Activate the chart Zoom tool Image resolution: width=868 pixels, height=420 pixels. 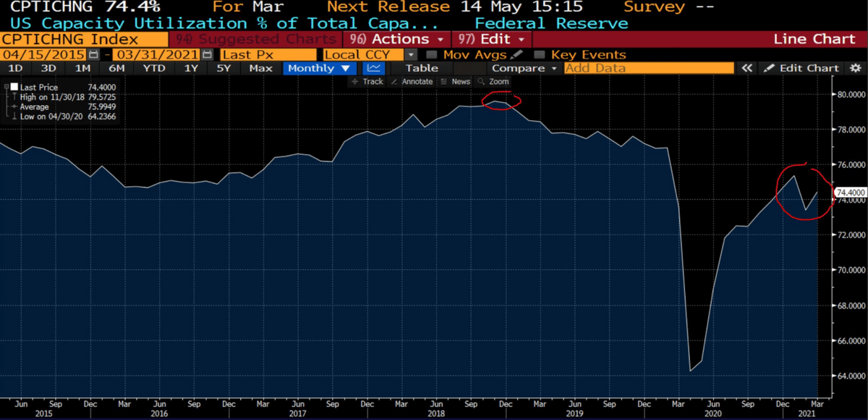(x=493, y=82)
